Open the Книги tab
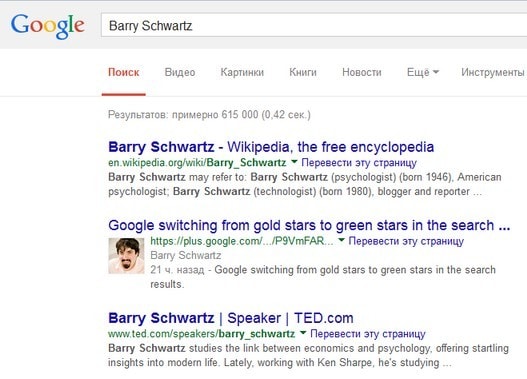Screen dimensions: 527x379 click(303, 72)
